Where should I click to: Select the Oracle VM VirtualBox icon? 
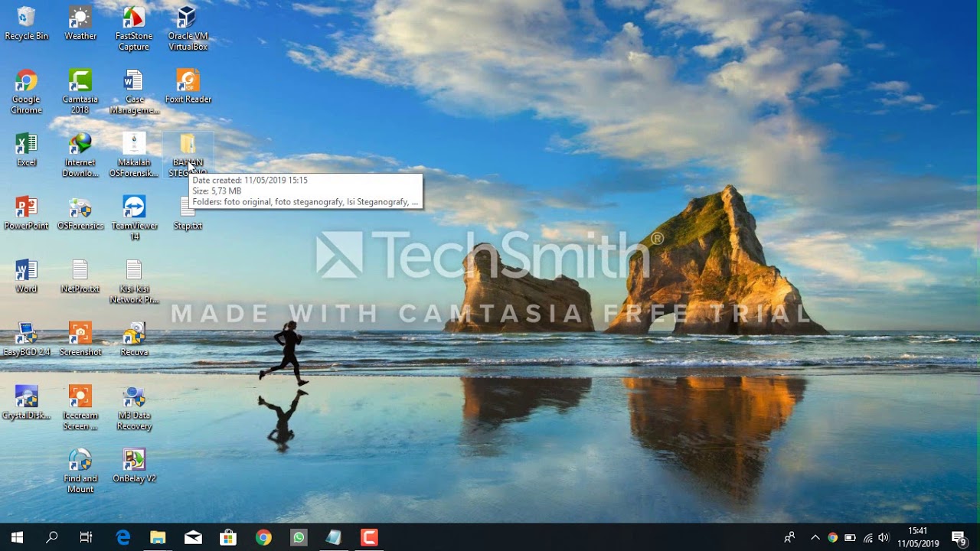[188, 29]
